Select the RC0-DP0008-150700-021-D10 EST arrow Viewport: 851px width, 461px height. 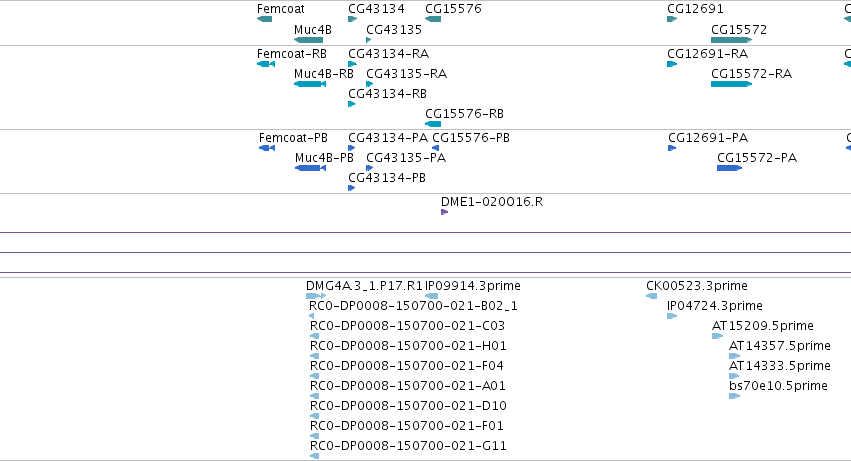[x=314, y=416]
